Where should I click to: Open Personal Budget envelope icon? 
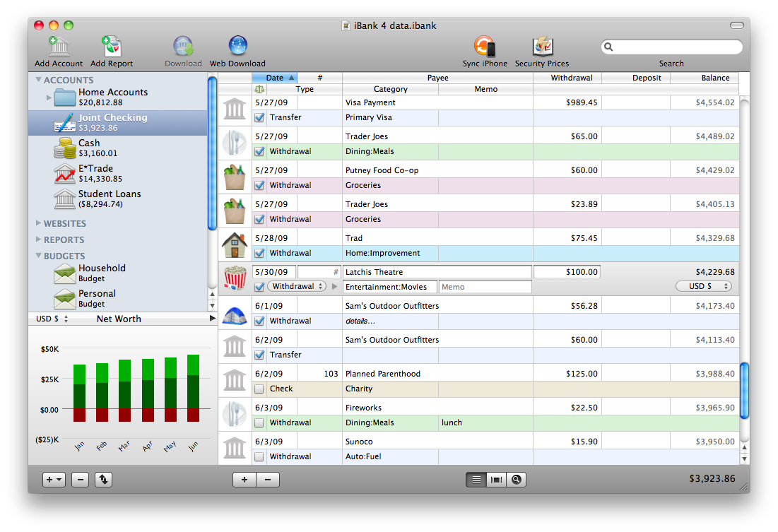[x=64, y=299]
